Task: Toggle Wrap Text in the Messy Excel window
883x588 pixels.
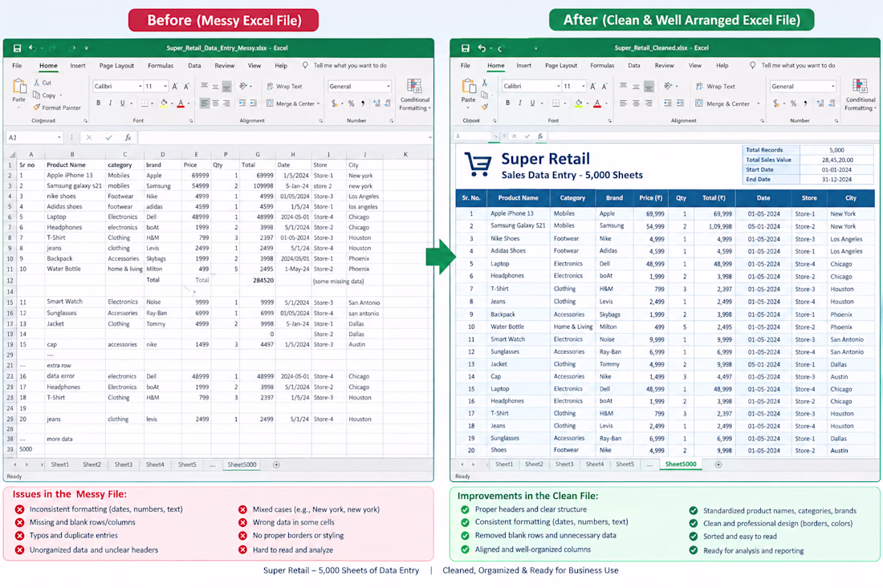Action: 284,87
